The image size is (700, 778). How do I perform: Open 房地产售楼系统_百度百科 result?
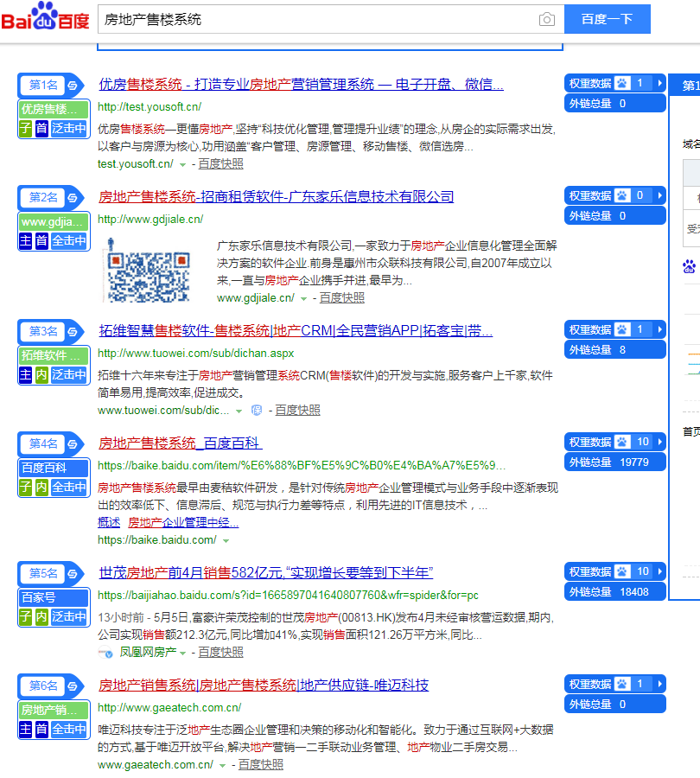pyautogui.click(x=180, y=443)
